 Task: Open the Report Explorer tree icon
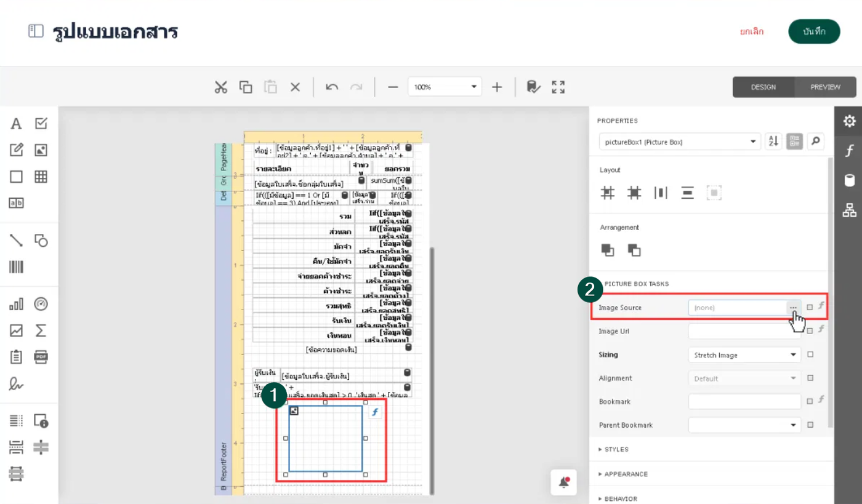click(849, 210)
